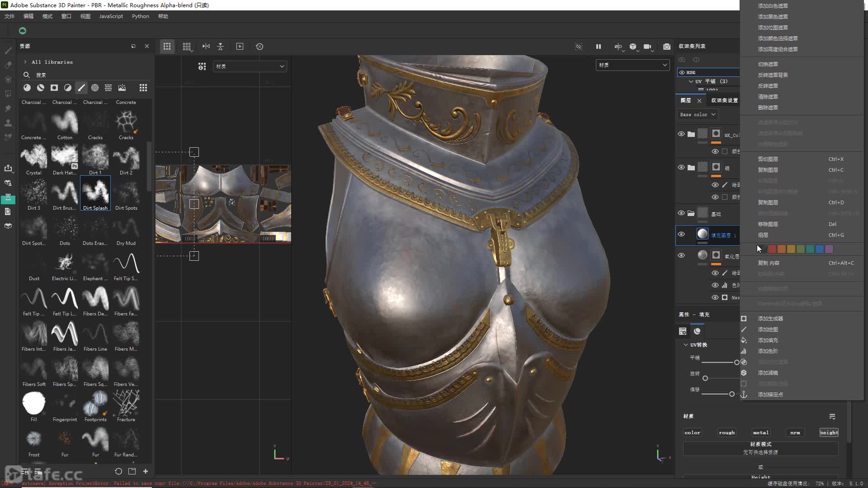
Task: Collapse the UV 平铺 (3) tree
Action: coord(691,82)
